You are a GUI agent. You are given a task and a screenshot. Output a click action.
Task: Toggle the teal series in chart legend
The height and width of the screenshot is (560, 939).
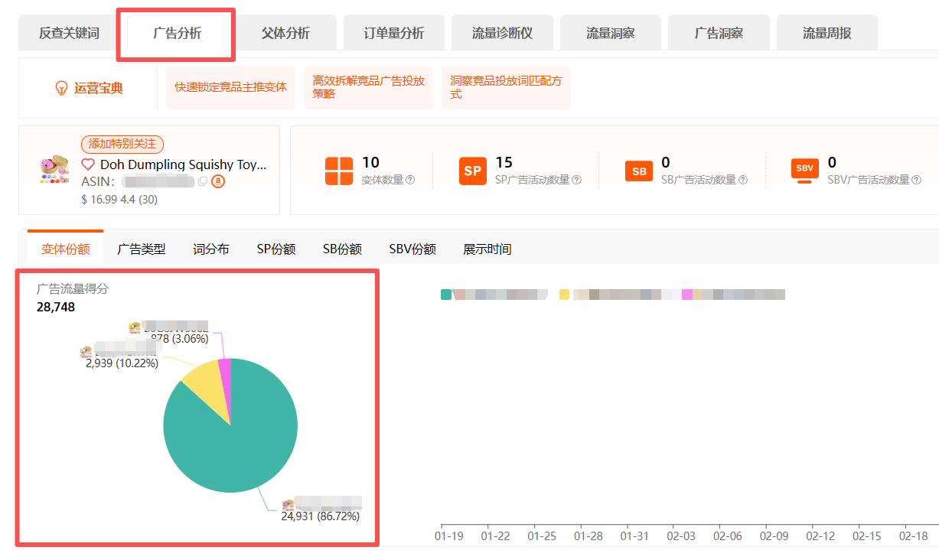[x=446, y=295]
